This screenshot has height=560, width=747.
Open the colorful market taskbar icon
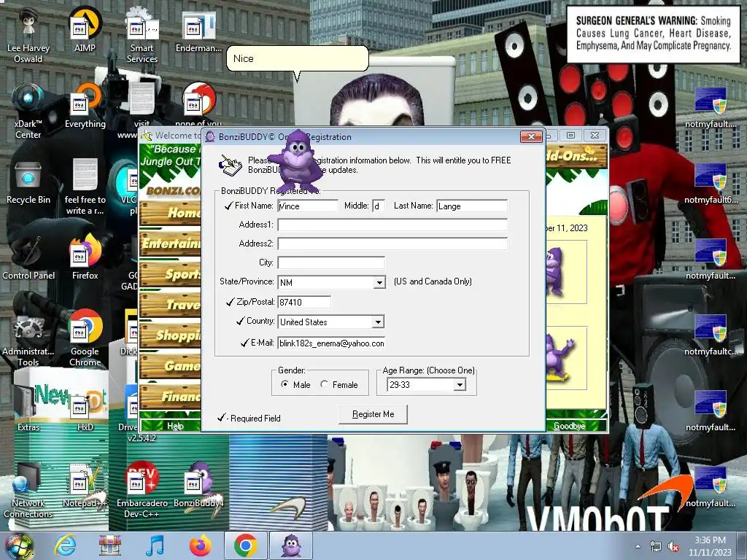[109, 545]
